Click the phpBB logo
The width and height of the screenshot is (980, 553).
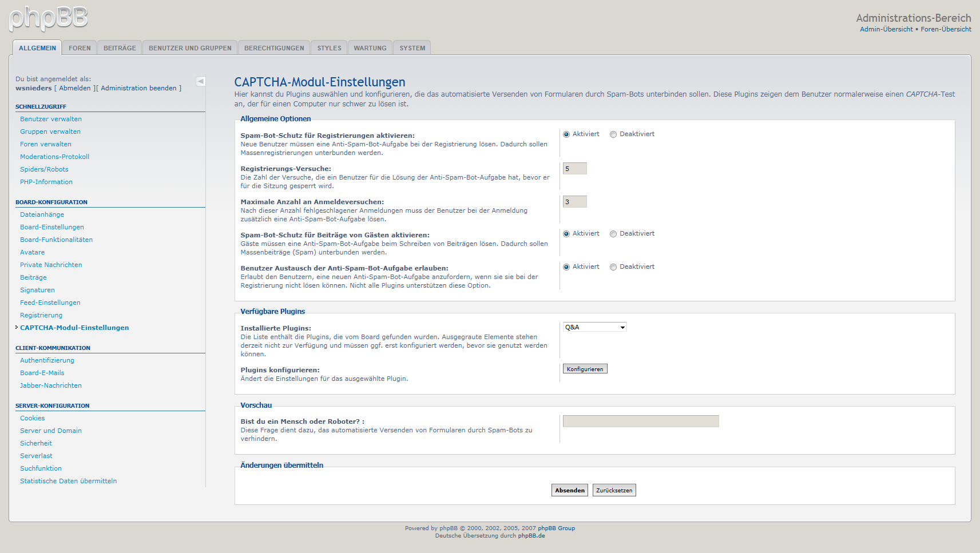(49, 18)
